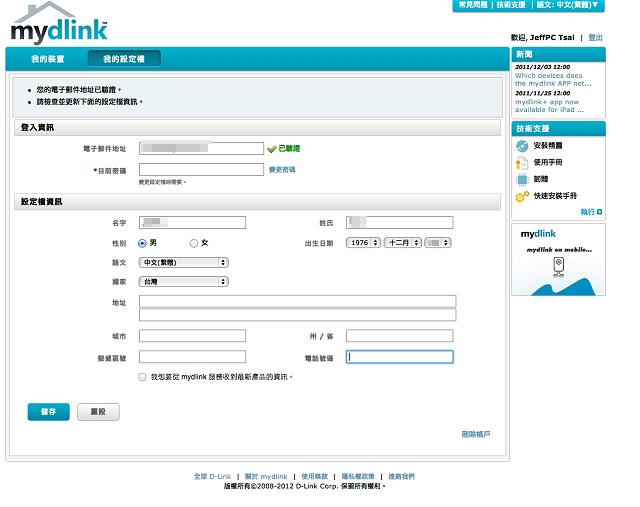Click the green verified checkmark icon
Viewport: 640px width, 507px height.
tap(271, 149)
